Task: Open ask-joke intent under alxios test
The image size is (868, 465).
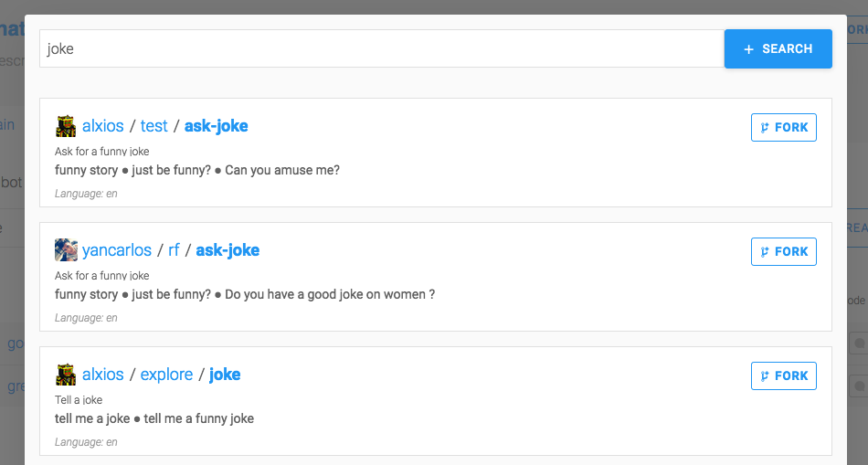Action: pyautogui.click(x=216, y=126)
